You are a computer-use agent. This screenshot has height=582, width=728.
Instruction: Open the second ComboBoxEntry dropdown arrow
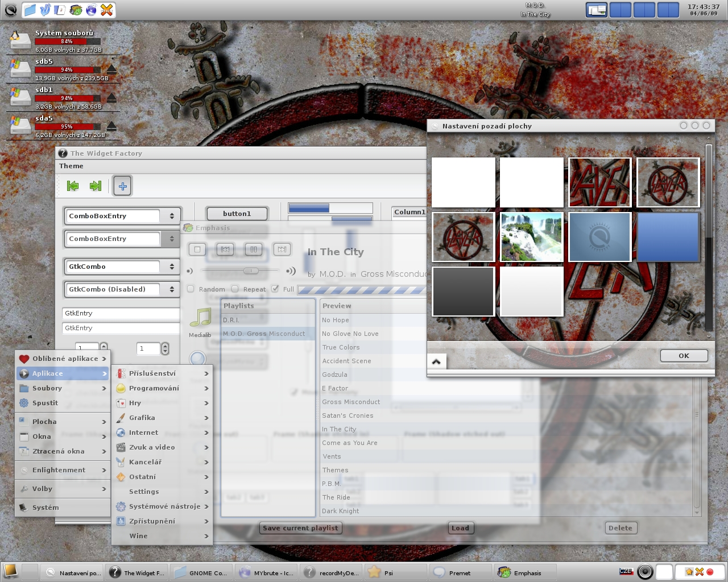tap(172, 239)
